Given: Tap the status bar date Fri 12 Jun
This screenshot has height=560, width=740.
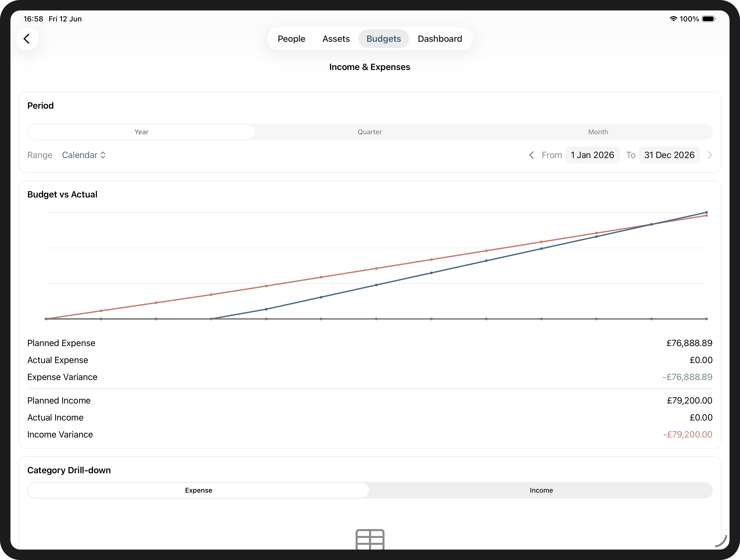Looking at the screenshot, I should [x=65, y=19].
